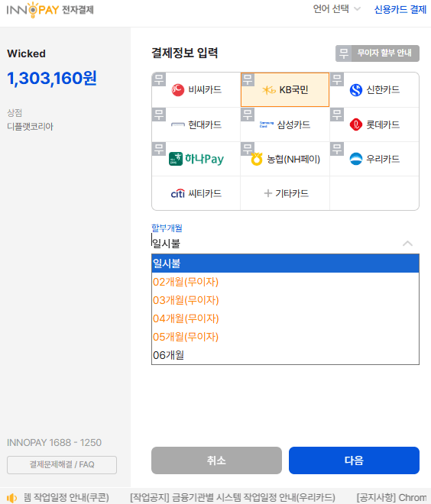Open the 금융기관별 시스템 작업일정 안내(우리카드) notice
The height and width of the screenshot is (504, 431).
pos(232,498)
